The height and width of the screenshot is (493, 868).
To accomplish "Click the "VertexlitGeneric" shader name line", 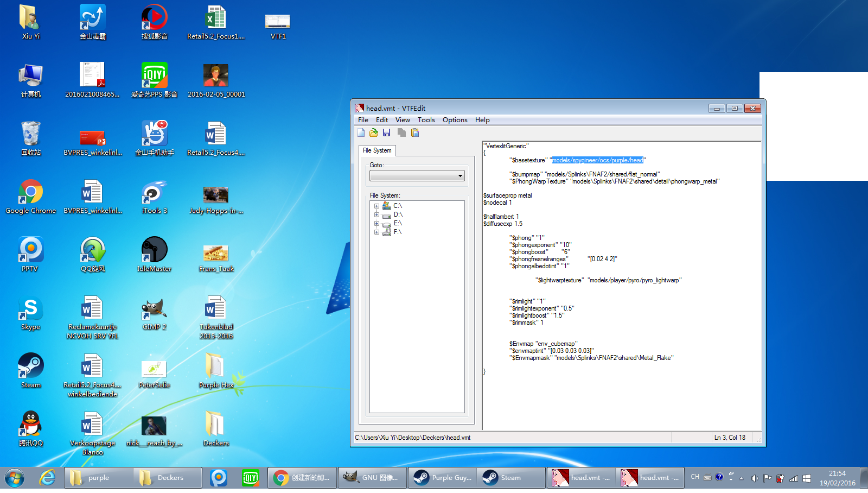I will click(x=506, y=146).
